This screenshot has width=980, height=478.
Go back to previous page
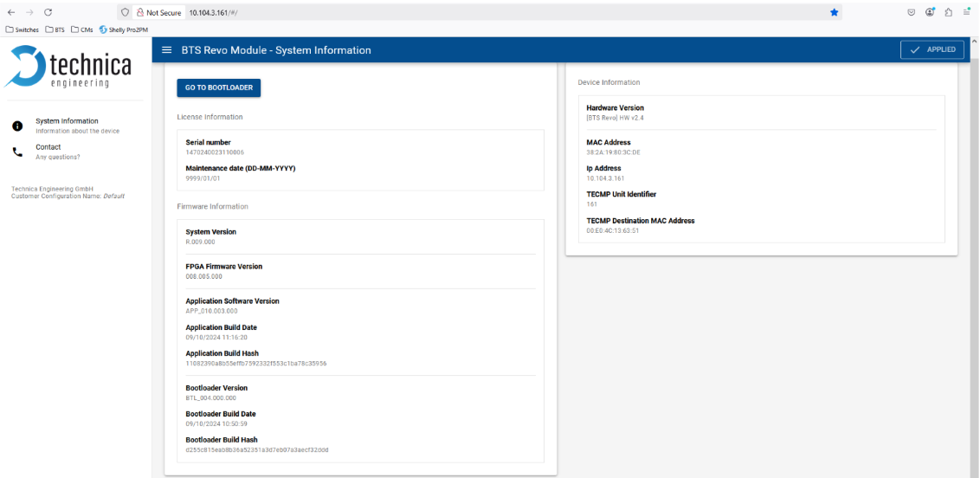coord(11,12)
